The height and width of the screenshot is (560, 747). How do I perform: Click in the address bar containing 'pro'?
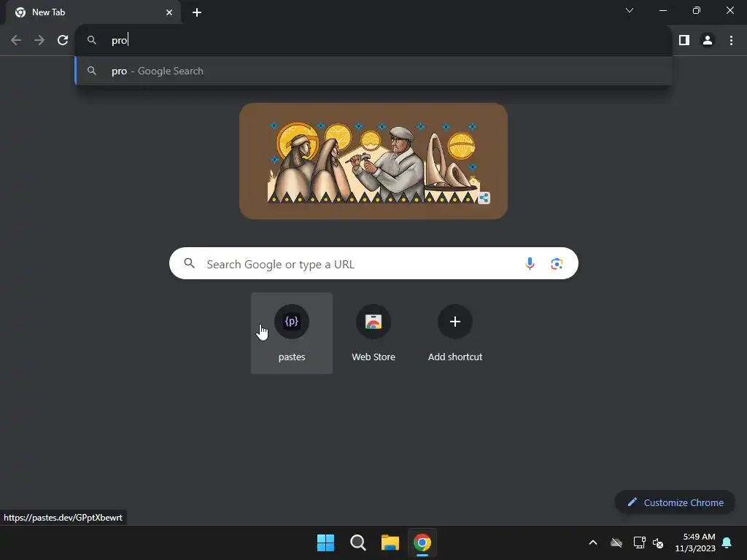[373, 41]
